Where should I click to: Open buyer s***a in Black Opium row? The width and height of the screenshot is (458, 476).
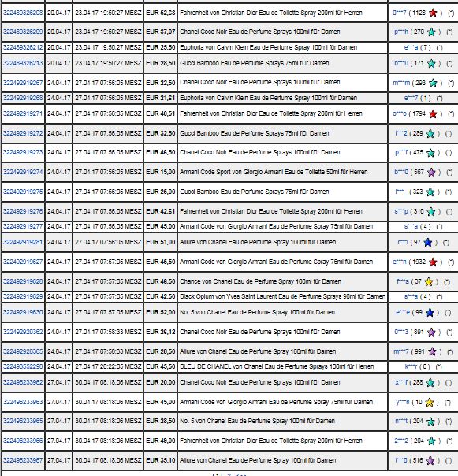[x=411, y=296]
